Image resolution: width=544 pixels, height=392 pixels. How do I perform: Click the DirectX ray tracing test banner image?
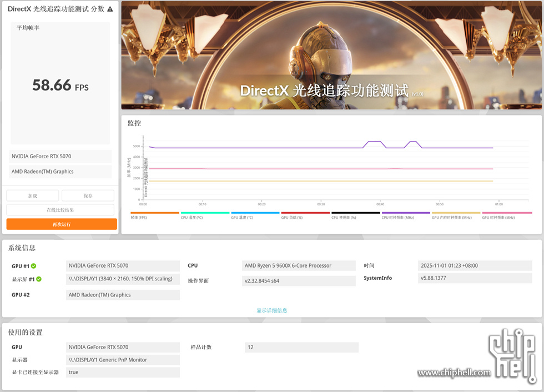pyautogui.click(x=331, y=56)
